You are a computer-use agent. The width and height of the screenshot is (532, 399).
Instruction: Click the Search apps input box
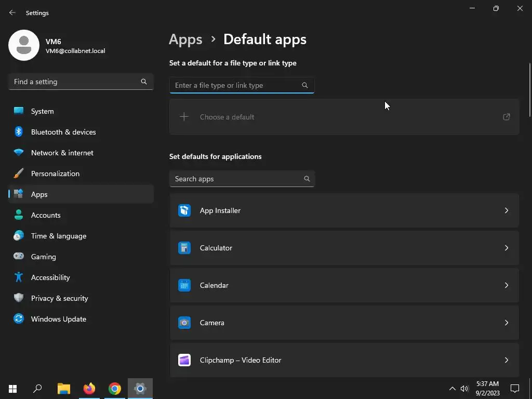pos(236,179)
